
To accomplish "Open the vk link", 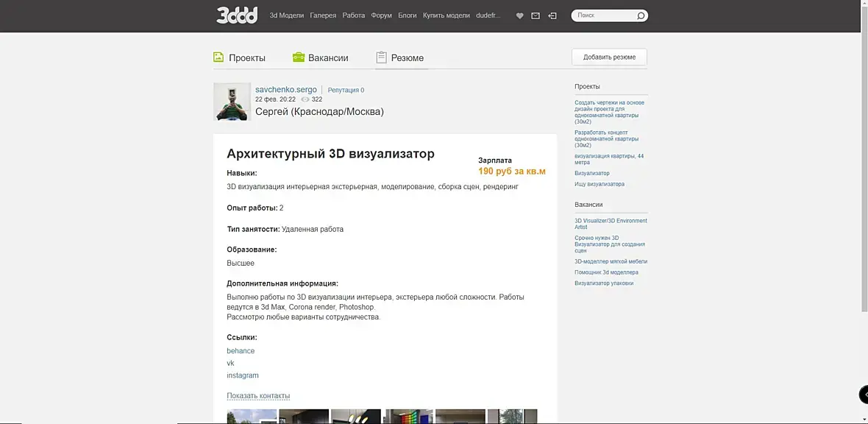I will [230, 363].
